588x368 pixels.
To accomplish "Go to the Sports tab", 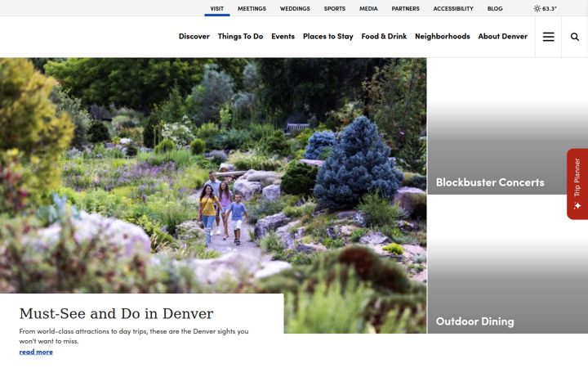I will (x=335, y=8).
